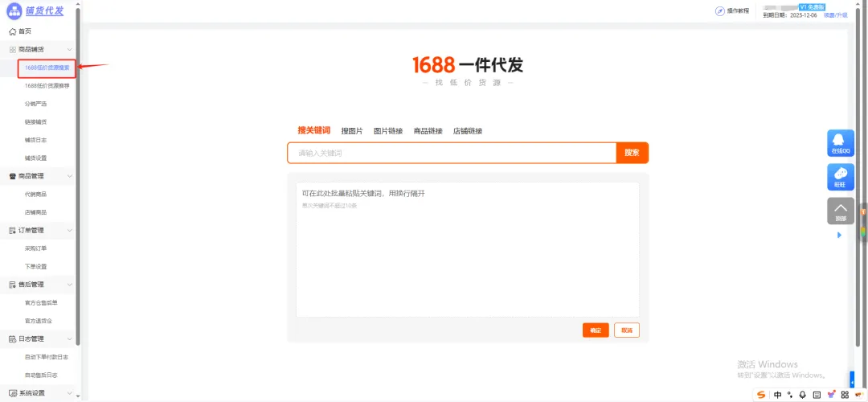Collapse the 订单管理 section chevron
Viewport: 868px width, 402px height.
coord(70,231)
